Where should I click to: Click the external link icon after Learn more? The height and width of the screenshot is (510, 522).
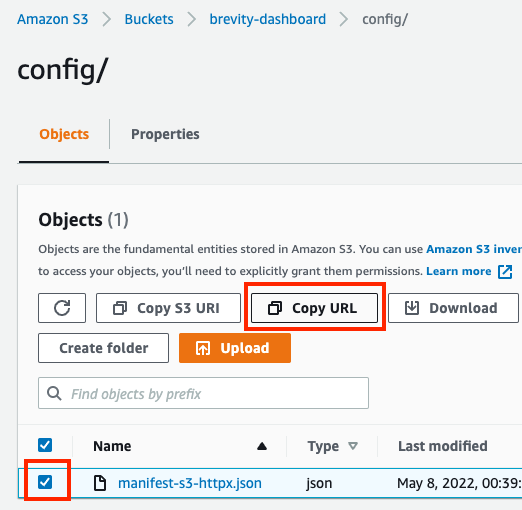click(x=505, y=272)
